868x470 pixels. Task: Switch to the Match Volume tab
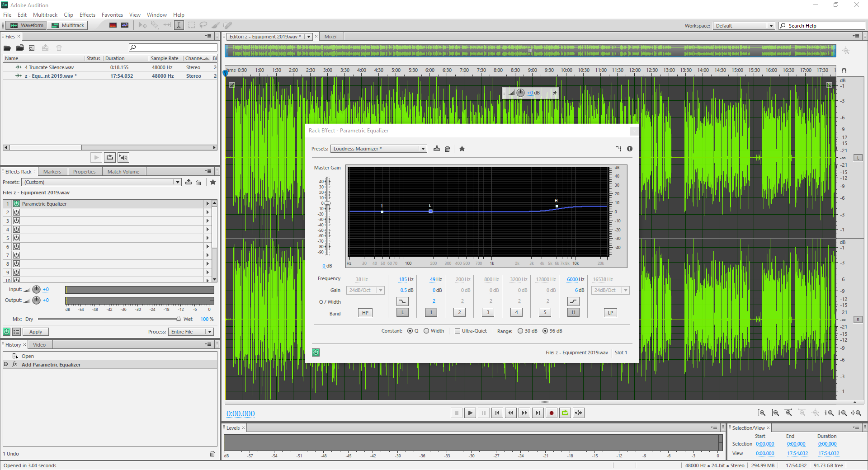(x=123, y=172)
